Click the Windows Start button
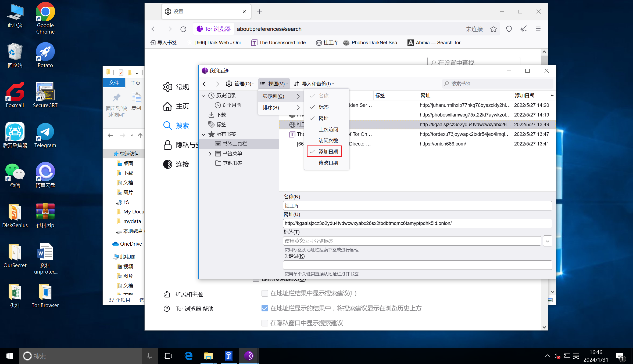 10,356
